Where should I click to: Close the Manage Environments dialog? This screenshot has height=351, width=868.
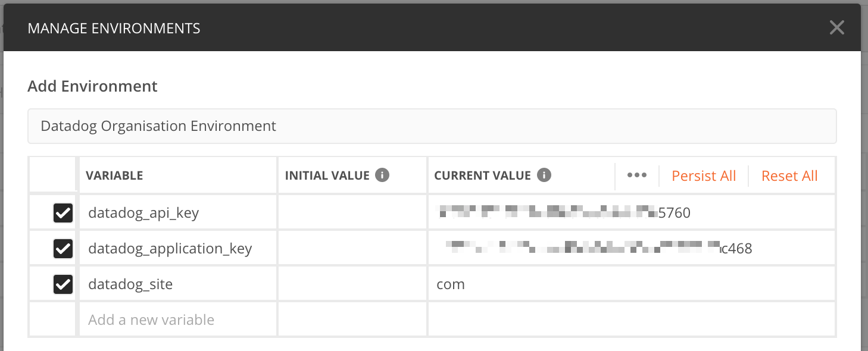point(836,27)
